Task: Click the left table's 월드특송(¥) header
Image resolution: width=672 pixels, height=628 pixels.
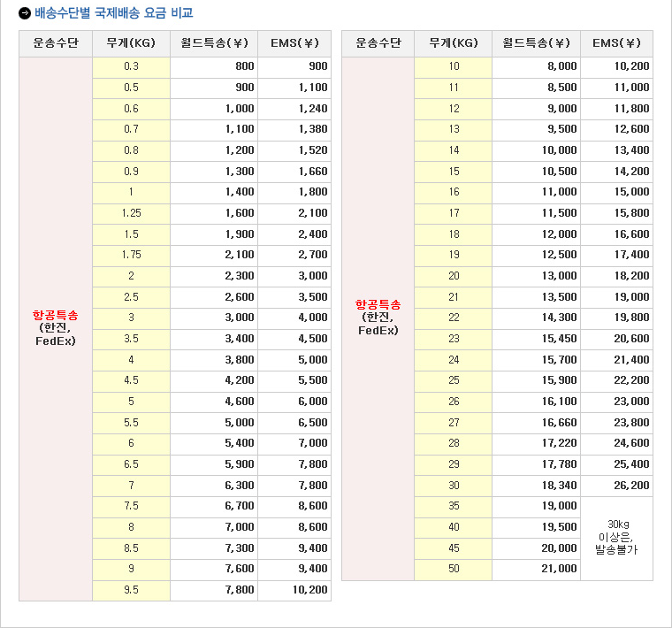Action: [214, 43]
